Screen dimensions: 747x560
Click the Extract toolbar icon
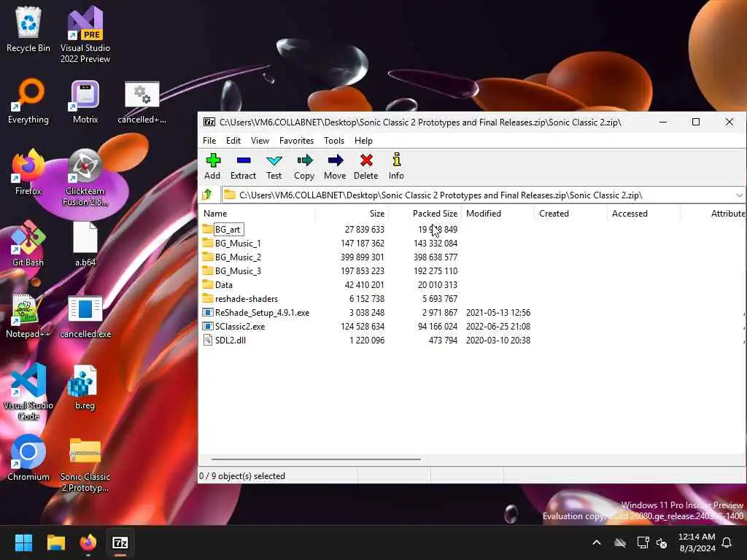tap(243, 166)
